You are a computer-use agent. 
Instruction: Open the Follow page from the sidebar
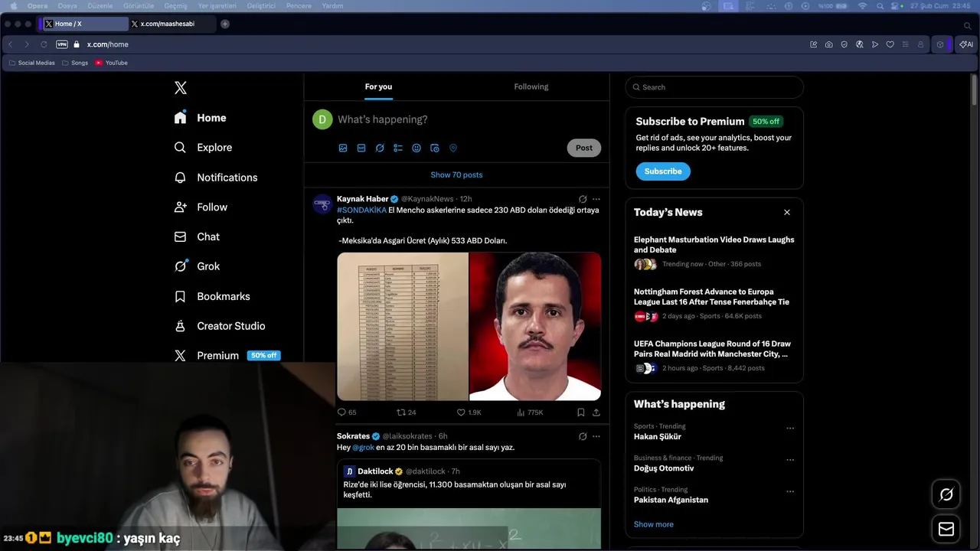tap(201, 207)
